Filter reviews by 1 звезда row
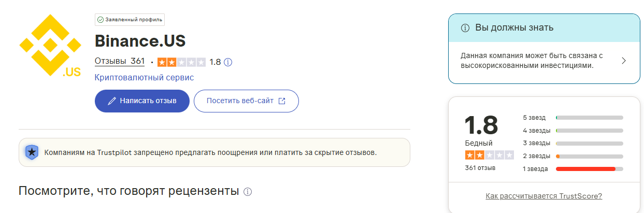644x213 pixels. [573, 169]
